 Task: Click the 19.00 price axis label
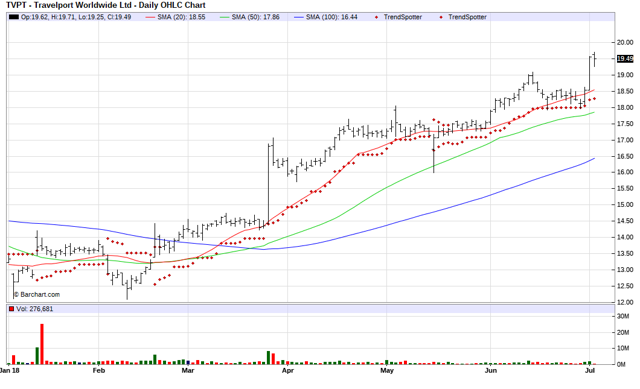625,75
